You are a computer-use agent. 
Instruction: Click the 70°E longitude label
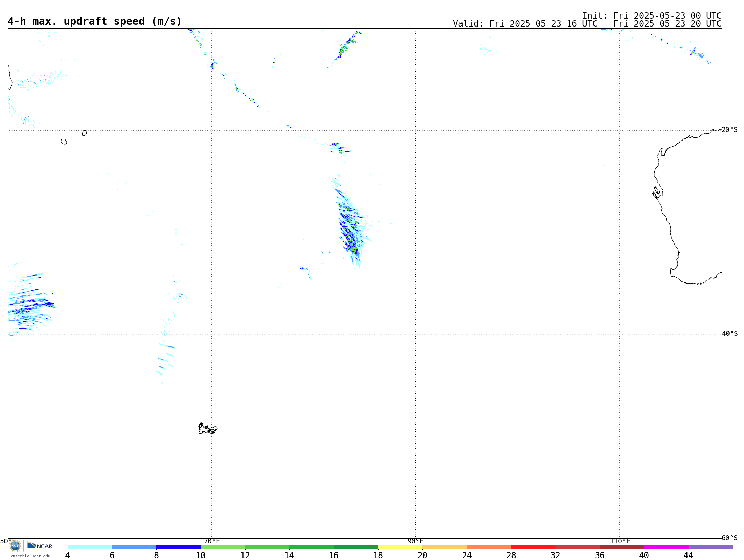click(x=212, y=541)
